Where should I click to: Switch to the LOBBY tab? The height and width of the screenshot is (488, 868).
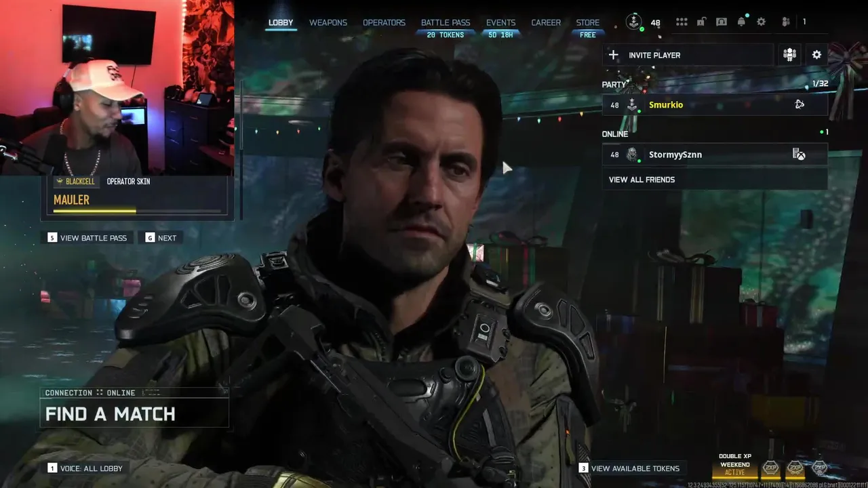pyautogui.click(x=281, y=22)
